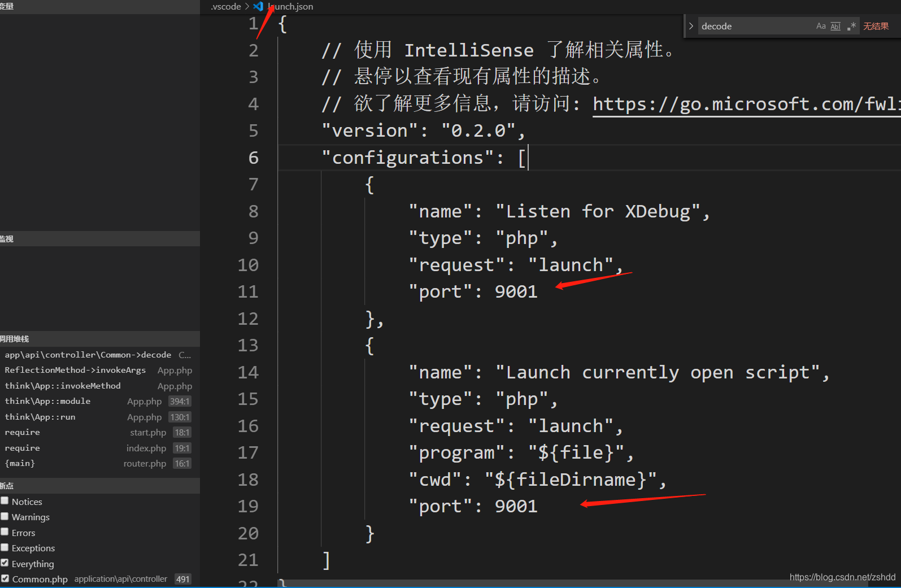This screenshot has width=901, height=588.
Task: Open the launch.json breadcrumb item
Action: [x=290, y=6]
